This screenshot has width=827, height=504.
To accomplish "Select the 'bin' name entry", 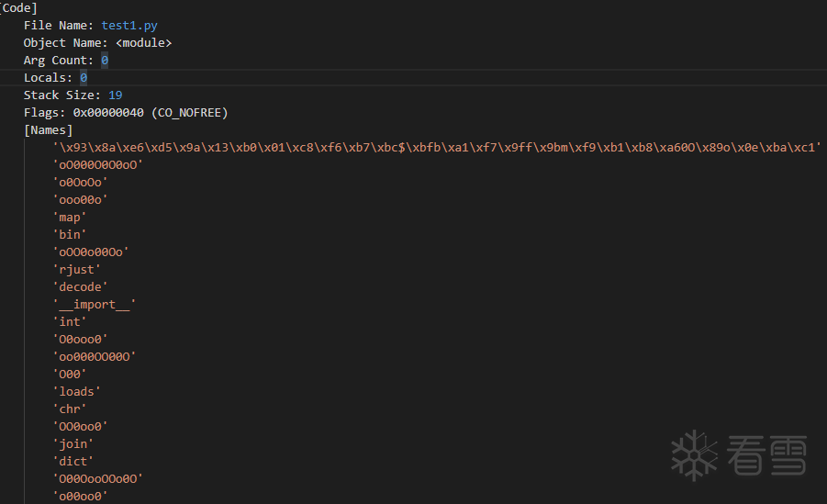I will tap(70, 235).
